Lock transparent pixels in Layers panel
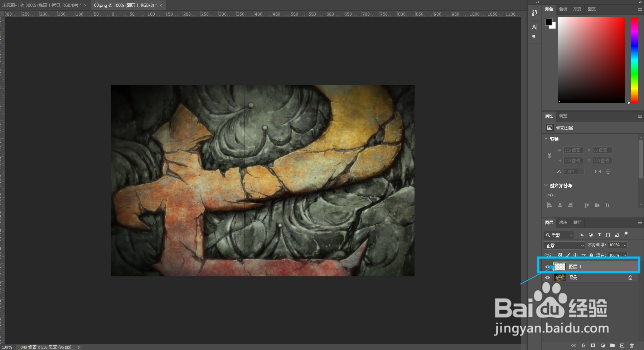 click(560, 255)
